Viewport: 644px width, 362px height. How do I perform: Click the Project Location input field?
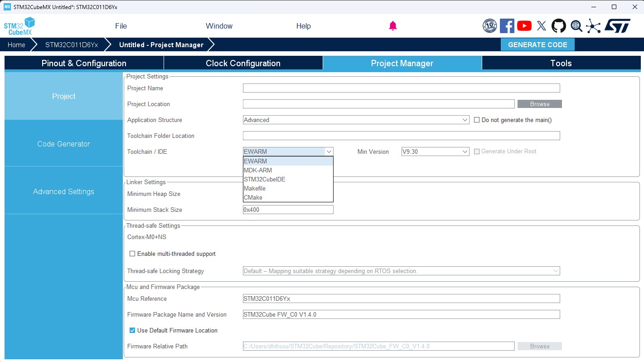379,104
